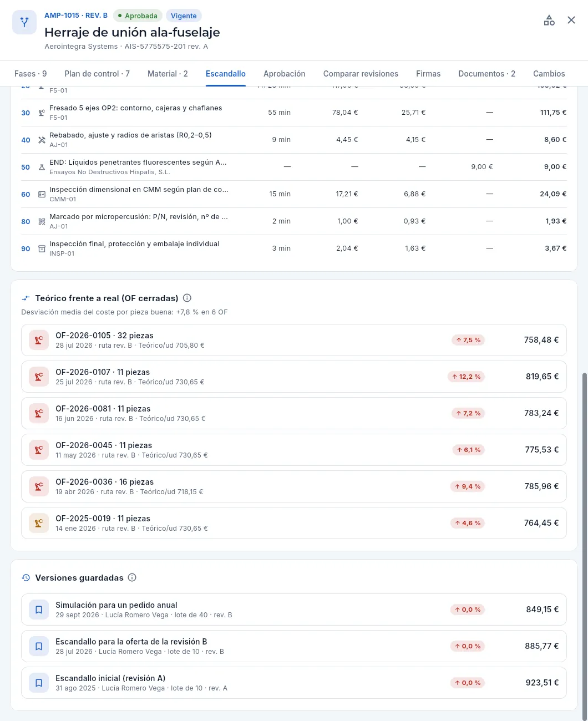Click the machine icon for OF-2026-0036
The image size is (588, 721).
click(39, 486)
